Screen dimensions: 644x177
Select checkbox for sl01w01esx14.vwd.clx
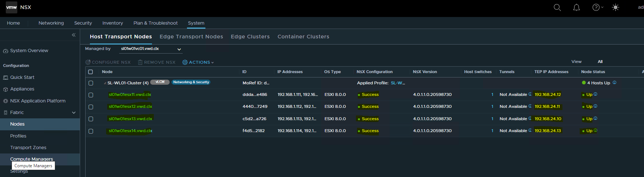(91, 131)
